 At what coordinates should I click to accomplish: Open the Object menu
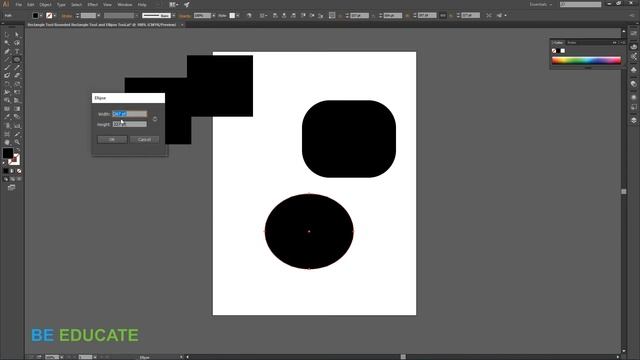[x=45, y=4]
